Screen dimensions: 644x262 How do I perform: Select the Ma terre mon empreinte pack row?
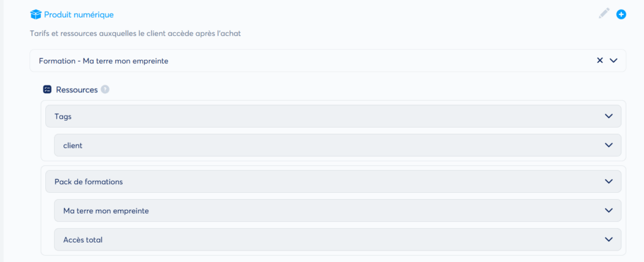pyautogui.click(x=338, y=210)
